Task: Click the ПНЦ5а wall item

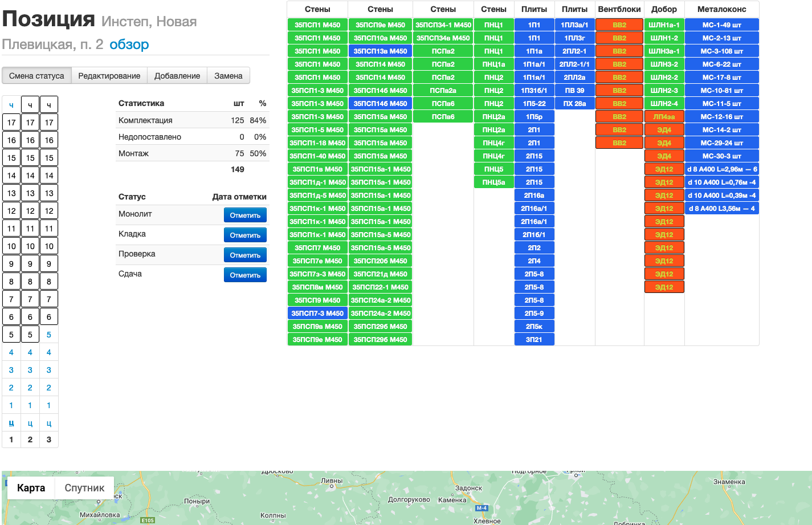Action: coord(493,182)
